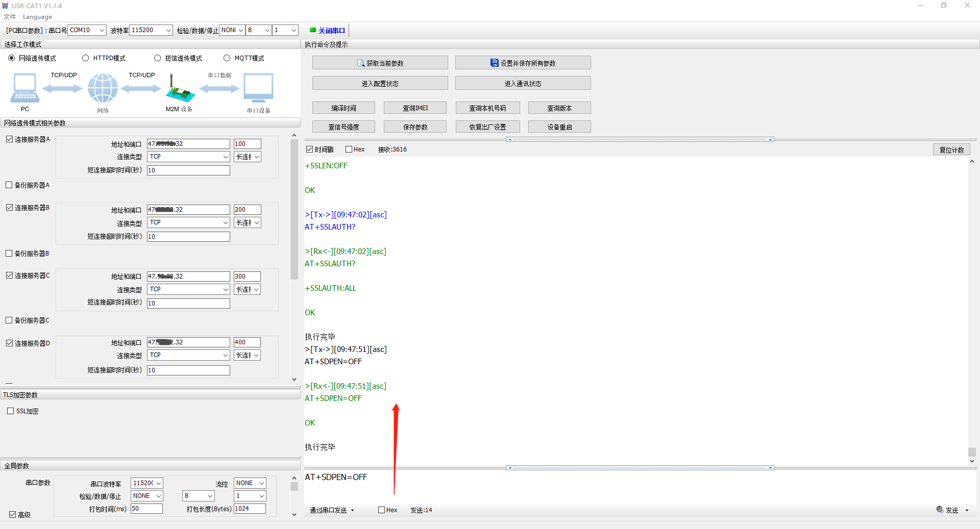Viewport: 980px width, 529px height.
Task: Toggle the Hex checkbox in receive area
Action: coord(349,149)
